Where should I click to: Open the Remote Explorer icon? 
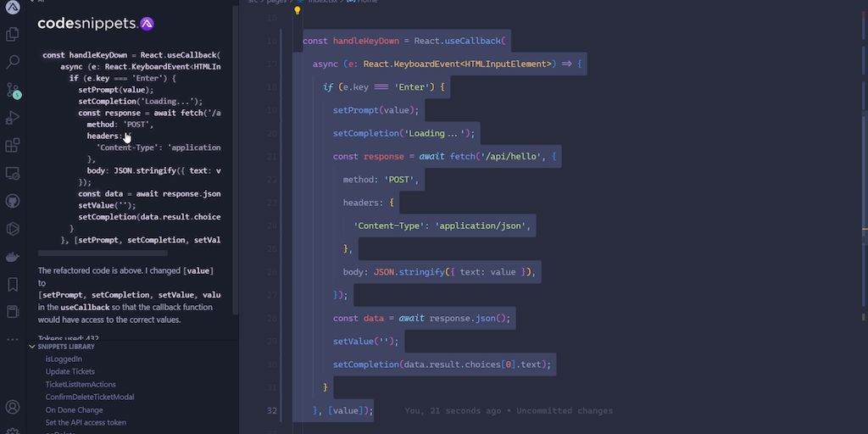[x=13, y=173]
